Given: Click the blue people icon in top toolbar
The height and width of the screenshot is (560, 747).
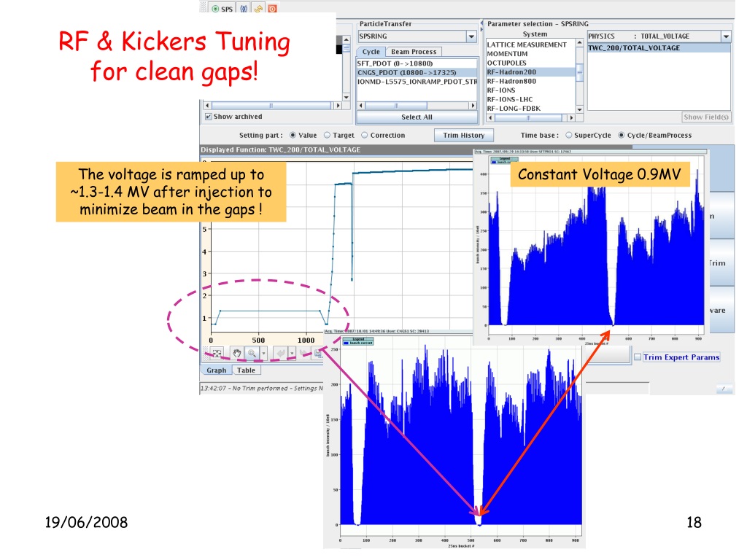Looking at the screenshot, I should (244, 9).
